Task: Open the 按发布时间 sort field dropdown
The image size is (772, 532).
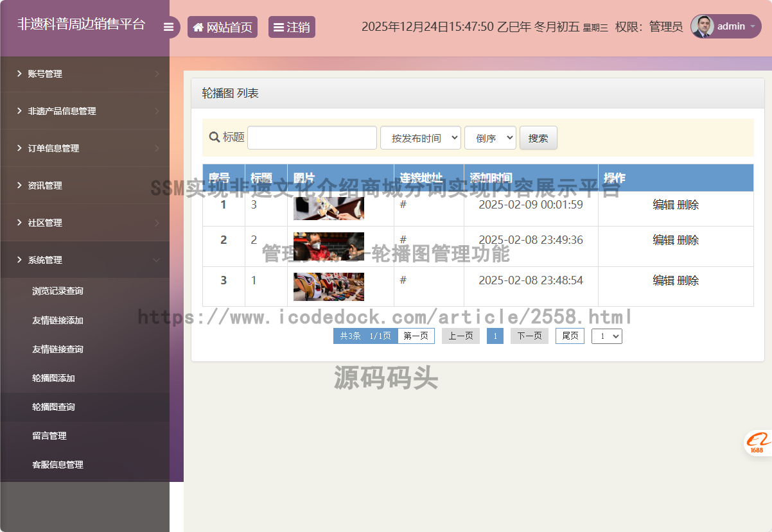Action: tap(420, 138)
